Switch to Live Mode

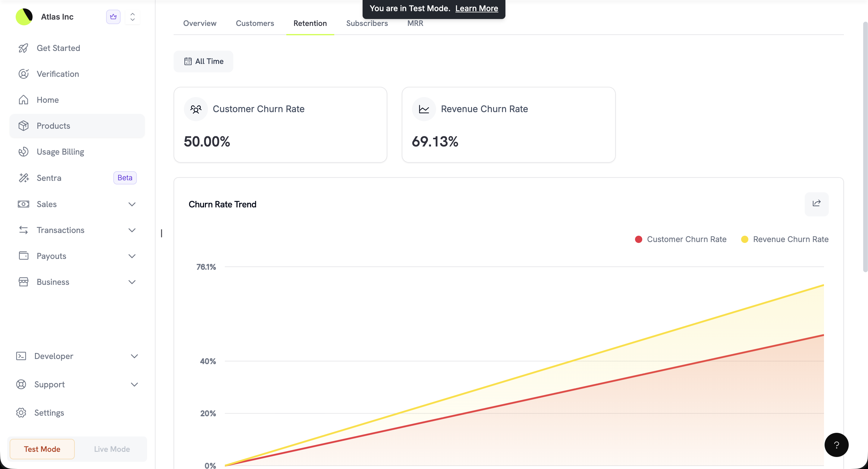coord(111,449)
